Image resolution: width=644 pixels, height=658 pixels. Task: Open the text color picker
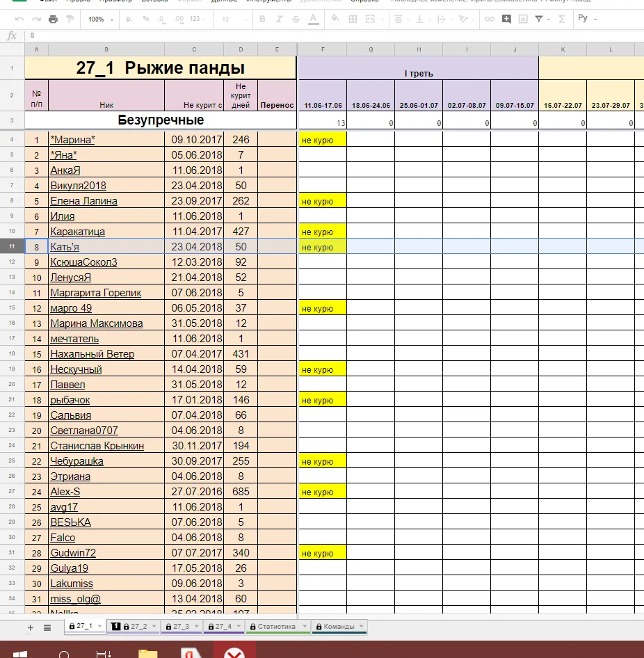coord(313,19)
